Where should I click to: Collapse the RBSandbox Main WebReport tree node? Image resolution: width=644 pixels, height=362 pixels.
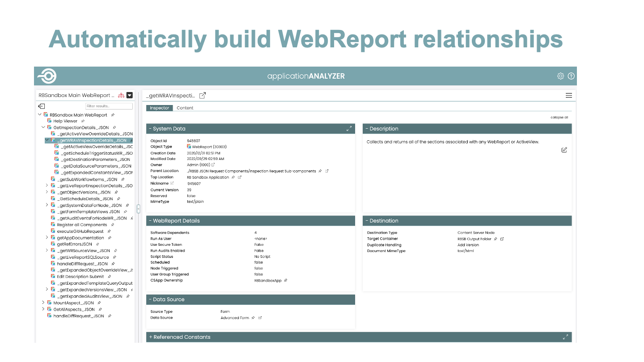click(x=40, y=115)
